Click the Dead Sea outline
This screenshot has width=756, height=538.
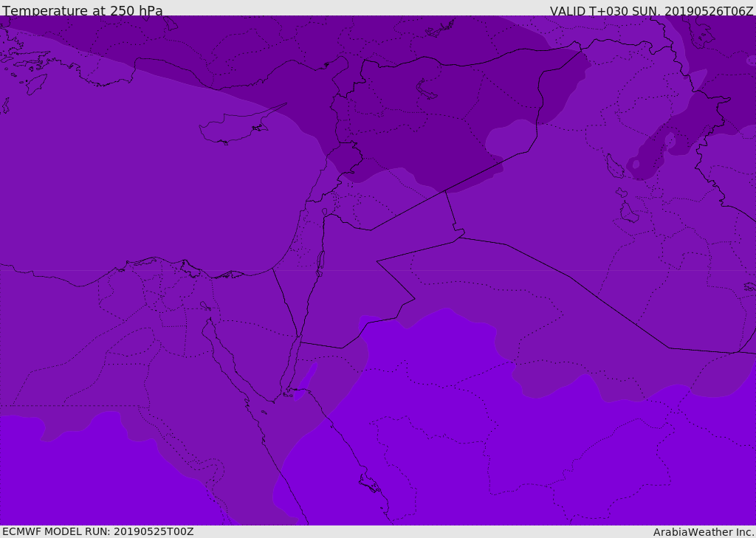click(x=320, y=261)
